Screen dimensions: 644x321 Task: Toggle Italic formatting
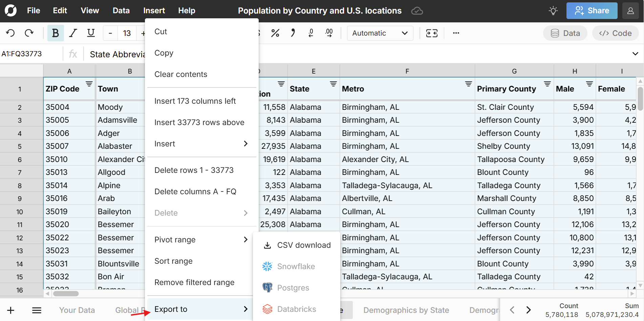tap(73, 33)
